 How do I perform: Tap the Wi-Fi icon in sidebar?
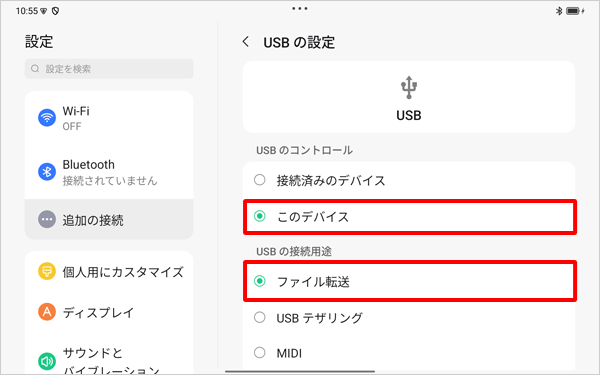[x=47, y=117]
